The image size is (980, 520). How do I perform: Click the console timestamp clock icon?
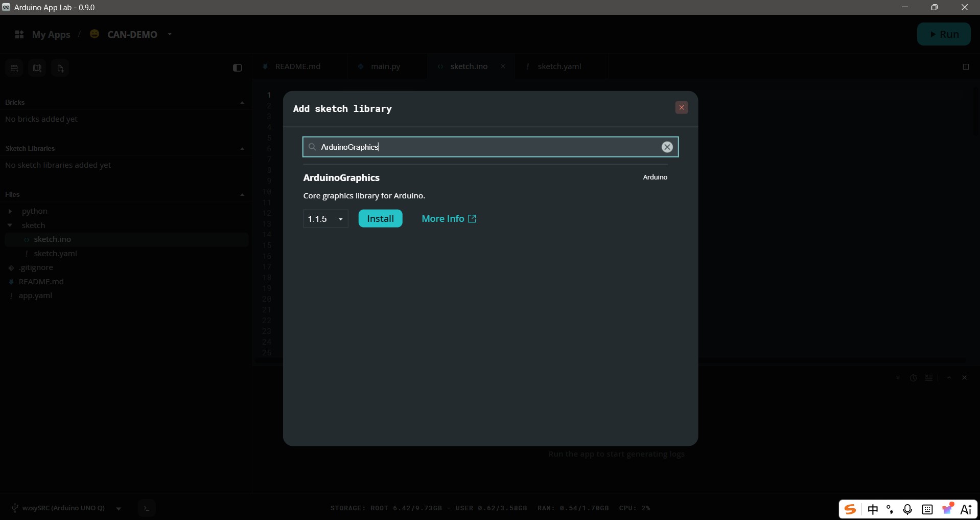point(913,378)
